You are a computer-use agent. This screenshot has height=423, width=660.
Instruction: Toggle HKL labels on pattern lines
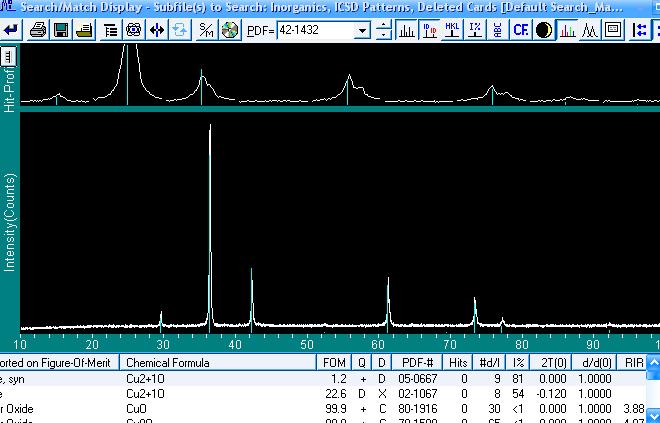coord(452,30)
